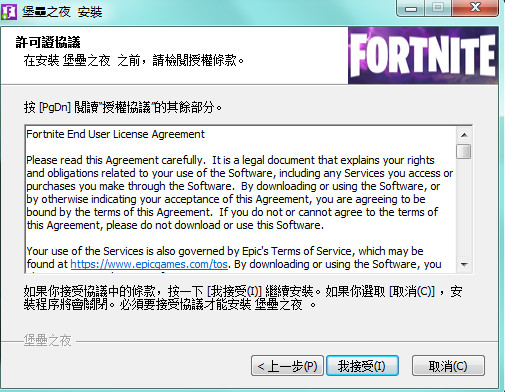Close the installer window with X
Viewport: 505px width, 392px height.
click(x=475, y=8)
